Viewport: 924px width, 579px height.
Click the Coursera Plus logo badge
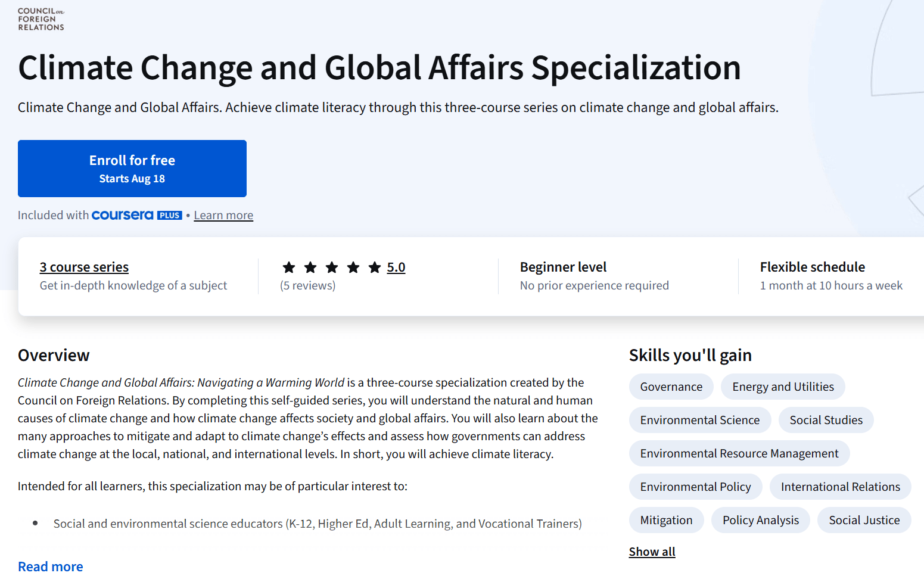pyautogui.click(x=136, y=215)
